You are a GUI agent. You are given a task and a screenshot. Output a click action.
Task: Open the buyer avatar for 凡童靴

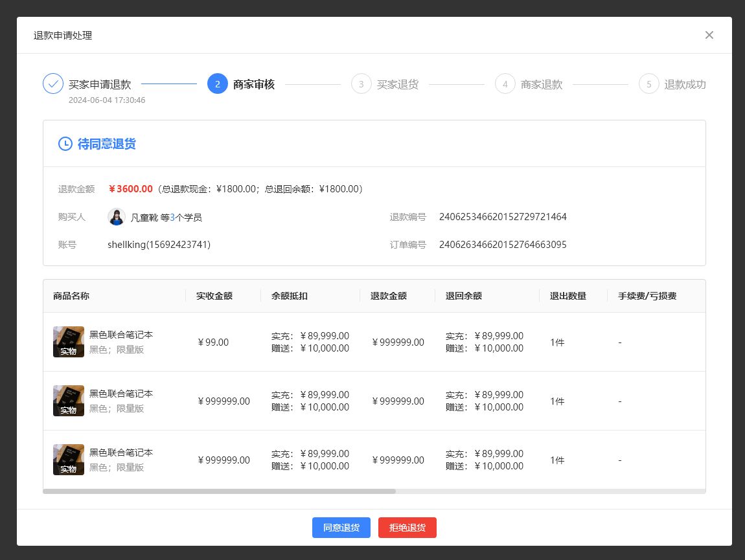point(117,217)
